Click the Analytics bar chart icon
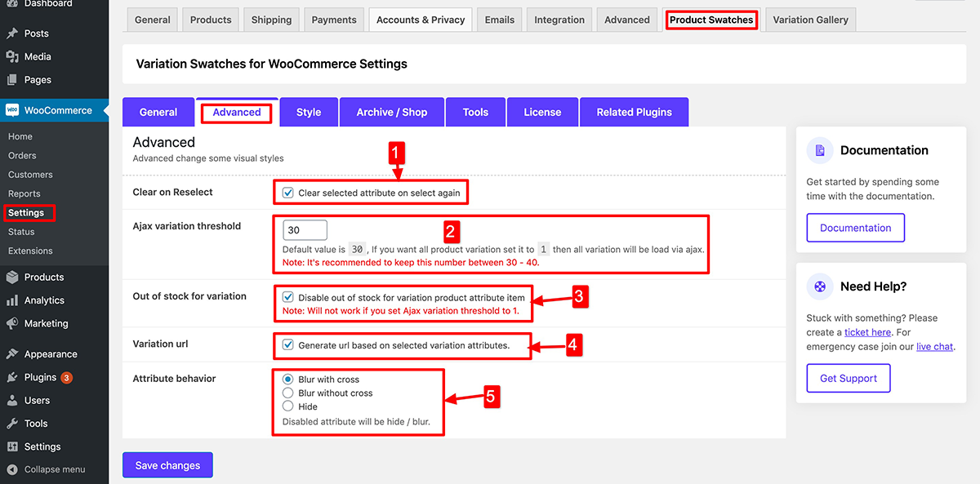 pos(12,300)
